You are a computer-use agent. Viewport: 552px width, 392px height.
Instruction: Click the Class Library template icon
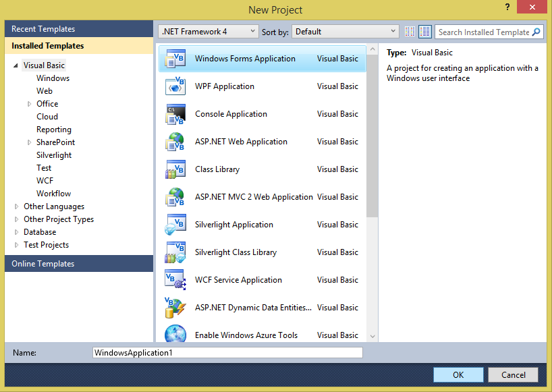click(x=175, y=169)
